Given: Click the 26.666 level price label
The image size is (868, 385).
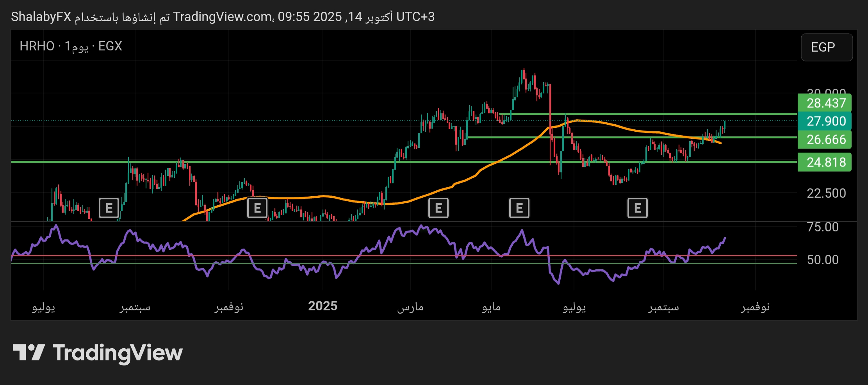Looking at the screenshot, I should click(x=825, y=140).
